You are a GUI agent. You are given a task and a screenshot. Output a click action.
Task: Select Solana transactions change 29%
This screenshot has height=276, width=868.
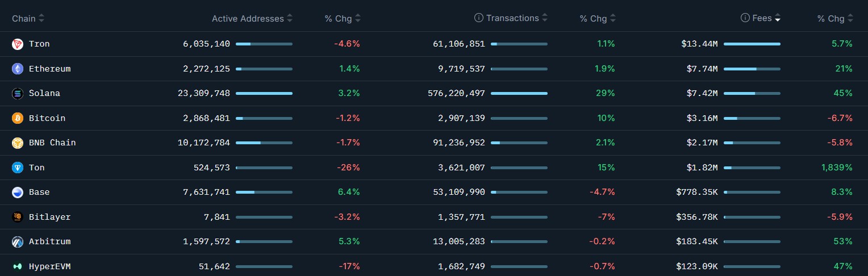point(606,94)
